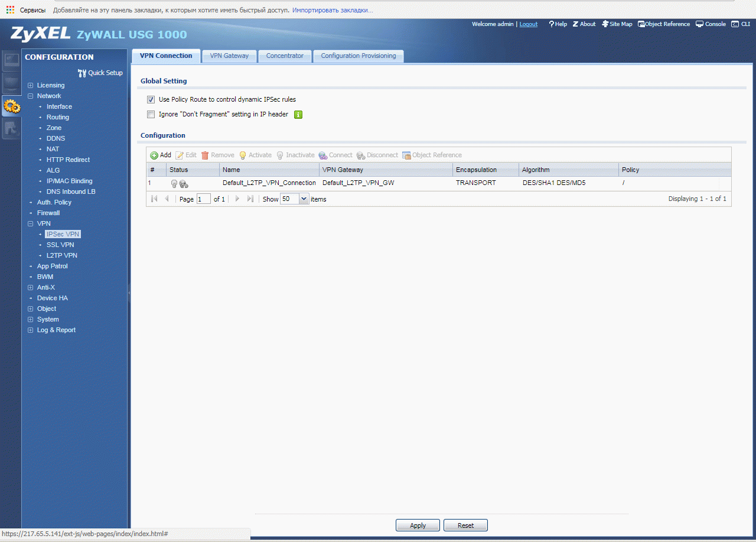Open SSL VPN in the tree
756x542 pixels.
pyautogui.click(x=60, y=245)
